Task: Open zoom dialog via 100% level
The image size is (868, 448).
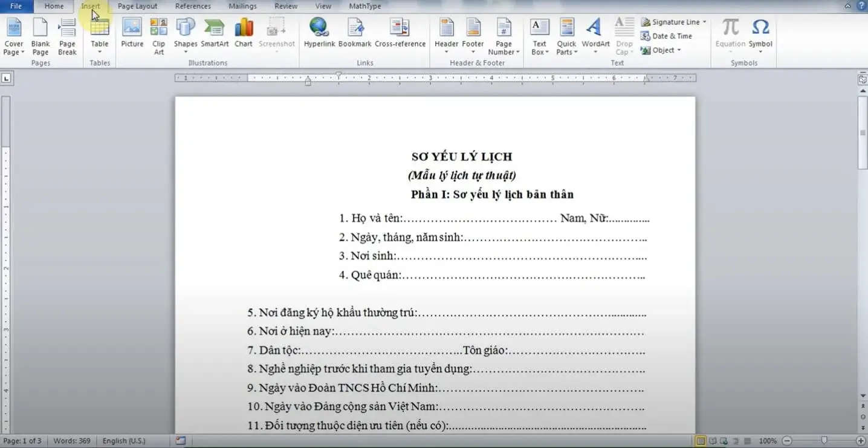Action: point(768,441)
